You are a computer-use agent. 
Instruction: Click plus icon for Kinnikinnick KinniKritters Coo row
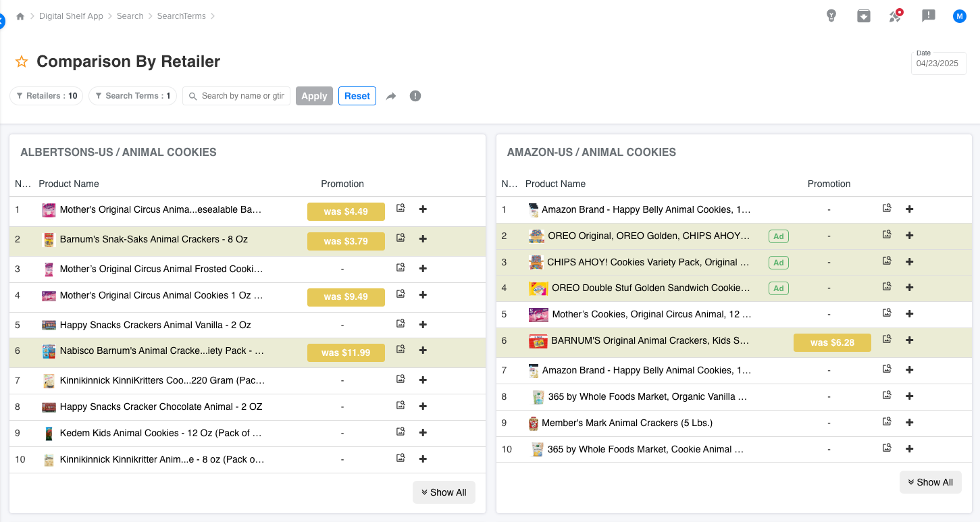pos(423,380)
